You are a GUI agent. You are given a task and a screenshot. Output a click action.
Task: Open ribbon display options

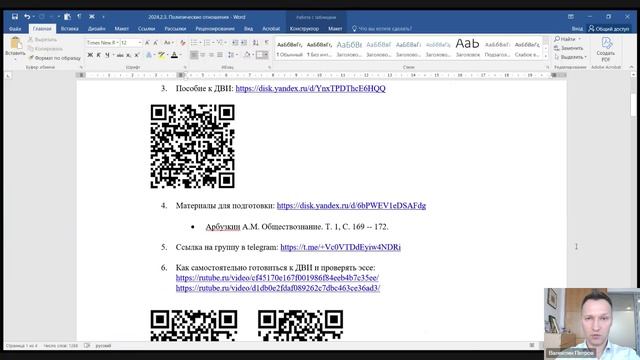pyautogui.click(x=571, y=17)
